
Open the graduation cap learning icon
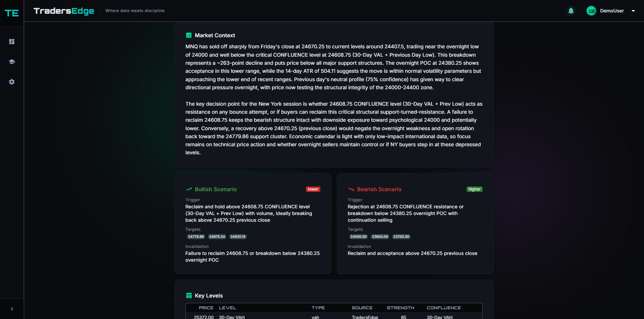click(x=12, y=62)
